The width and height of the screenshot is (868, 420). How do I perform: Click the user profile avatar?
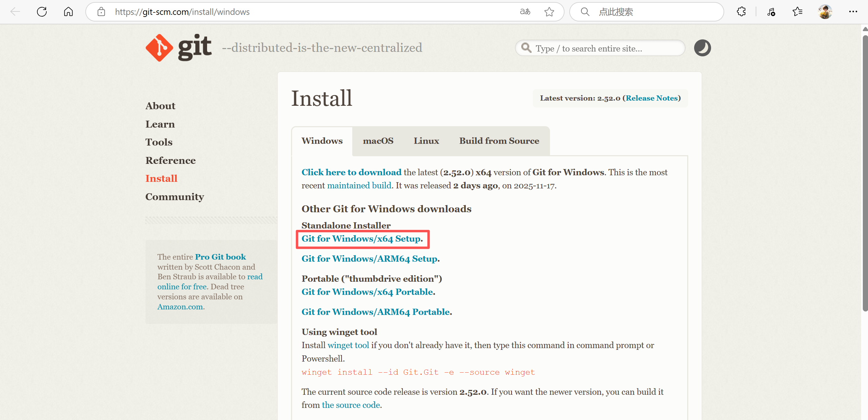coord(825,12)
